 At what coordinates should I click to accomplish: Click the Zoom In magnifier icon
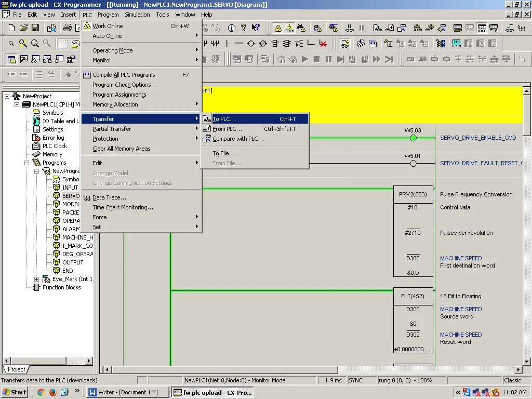click(x=35, y=44)
